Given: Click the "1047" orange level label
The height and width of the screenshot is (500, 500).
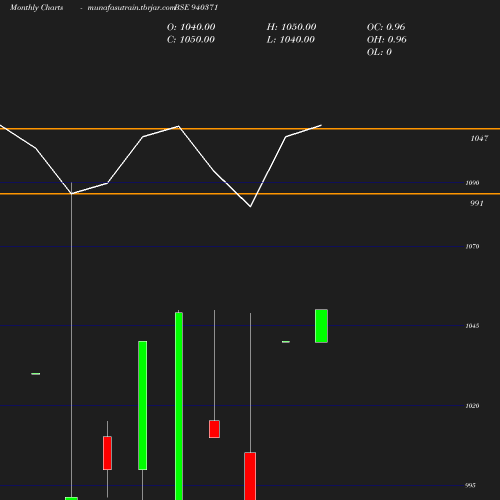Looking at the screenshot, I should (x=479, y=139).
